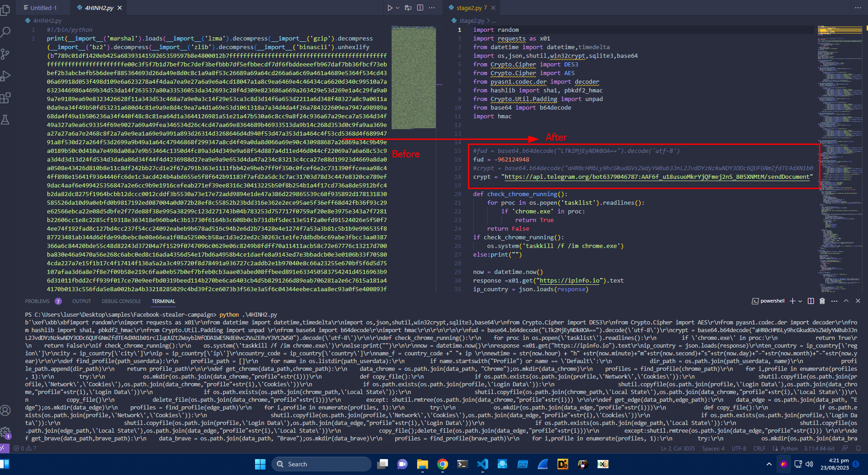Place cursor on line 16 fud value
This screenshot has width=868, height=475.
511,159
